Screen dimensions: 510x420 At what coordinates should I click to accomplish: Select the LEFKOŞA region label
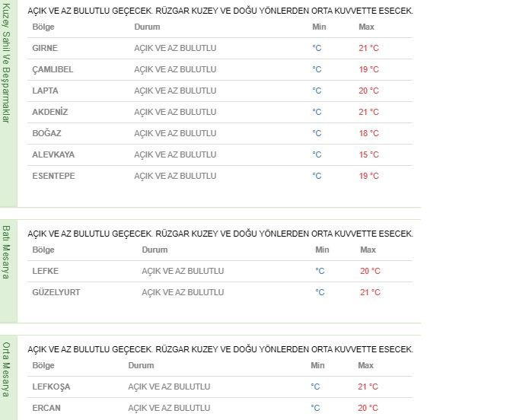[x=51, y=387]
